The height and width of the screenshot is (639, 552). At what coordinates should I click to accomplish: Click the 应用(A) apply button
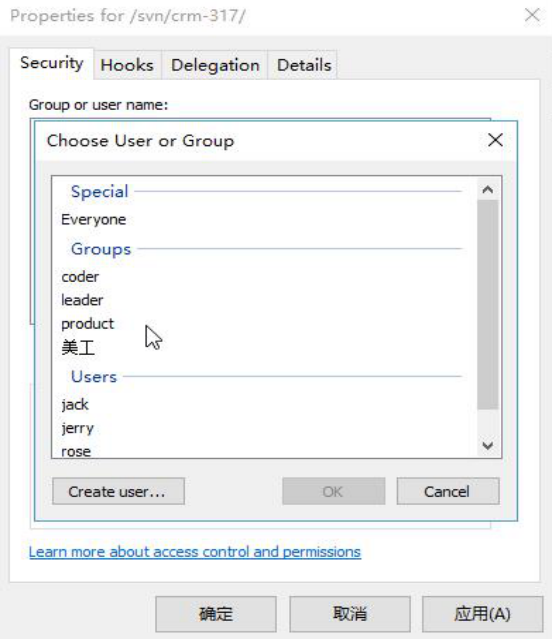click(482, 614)
